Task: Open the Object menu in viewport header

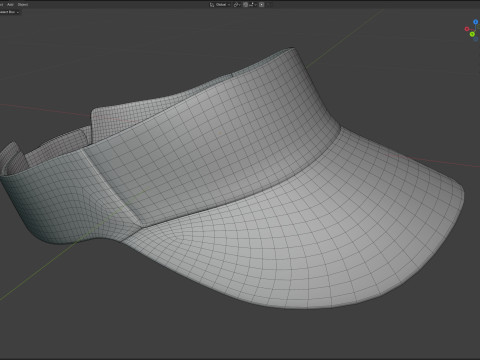Action: tap(23, 5)
